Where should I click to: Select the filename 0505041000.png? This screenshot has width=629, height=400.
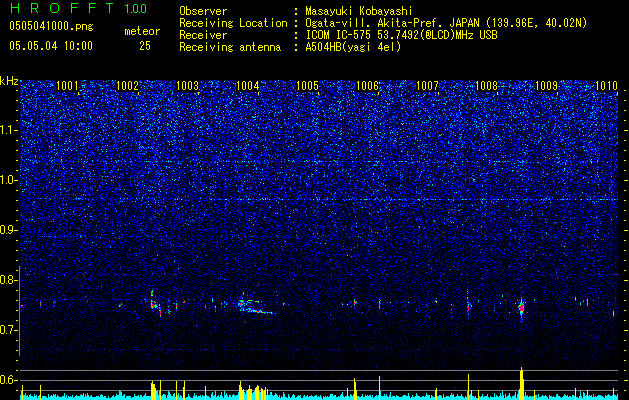51,27
